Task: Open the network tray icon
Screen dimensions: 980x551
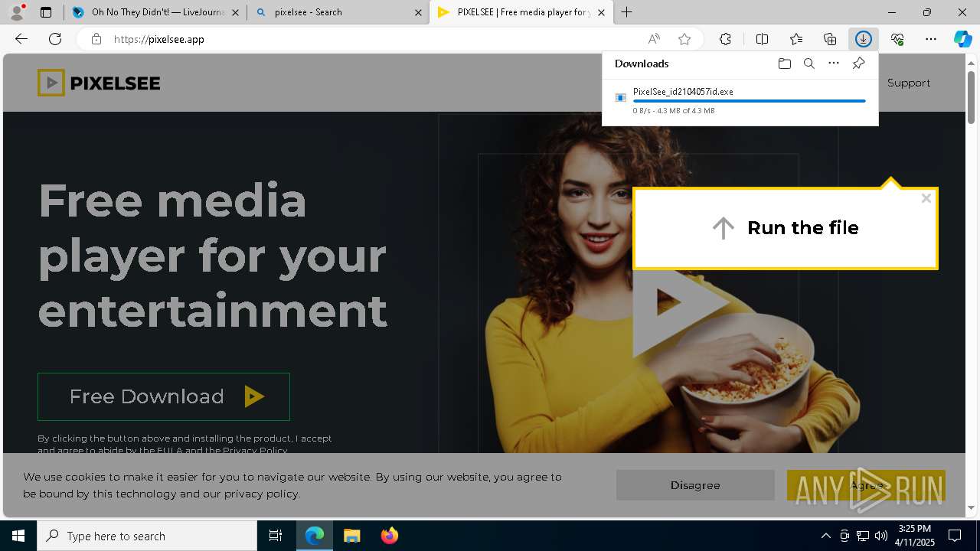Action: tap(862, 536)
